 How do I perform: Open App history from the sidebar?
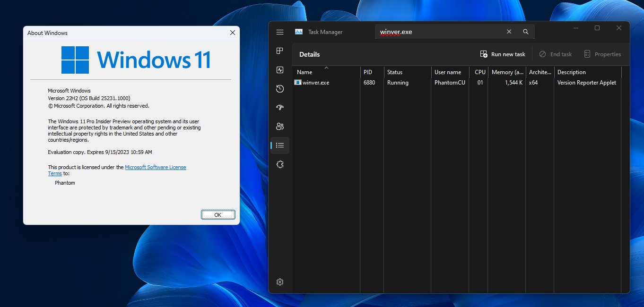[280, 89]
